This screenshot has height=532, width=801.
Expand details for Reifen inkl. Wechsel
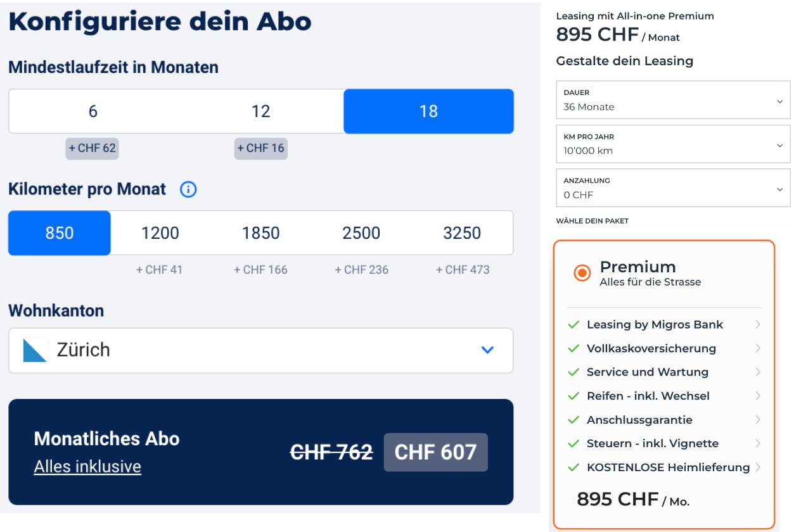point(759,396)
